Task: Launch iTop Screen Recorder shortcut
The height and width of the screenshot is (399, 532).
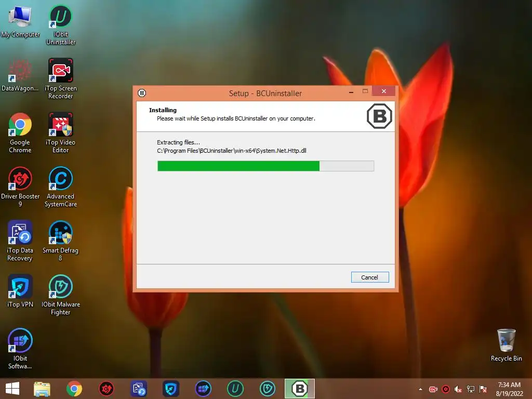Action: coord(61,79)
